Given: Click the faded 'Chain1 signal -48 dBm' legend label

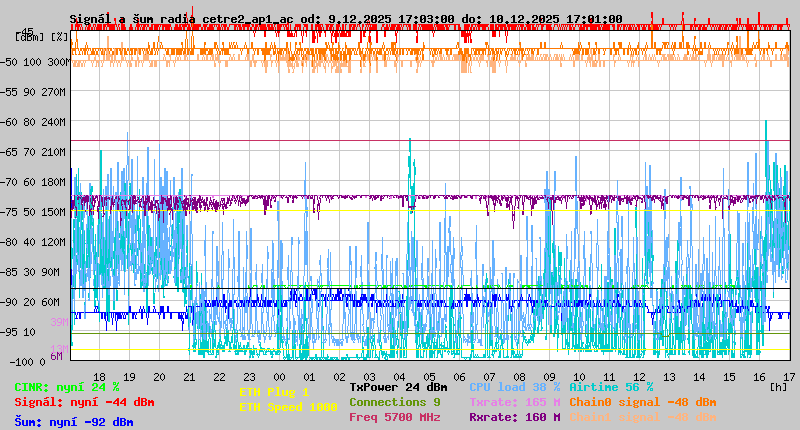Looking at the screenshot, I should click(x=643, y=417).
